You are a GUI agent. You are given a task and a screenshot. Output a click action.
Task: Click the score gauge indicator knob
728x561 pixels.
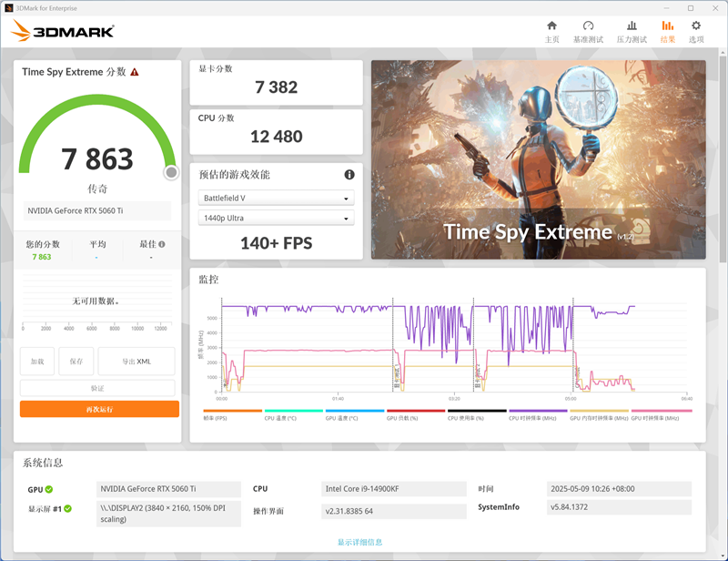pyautogui.click(x=171, y=172)
